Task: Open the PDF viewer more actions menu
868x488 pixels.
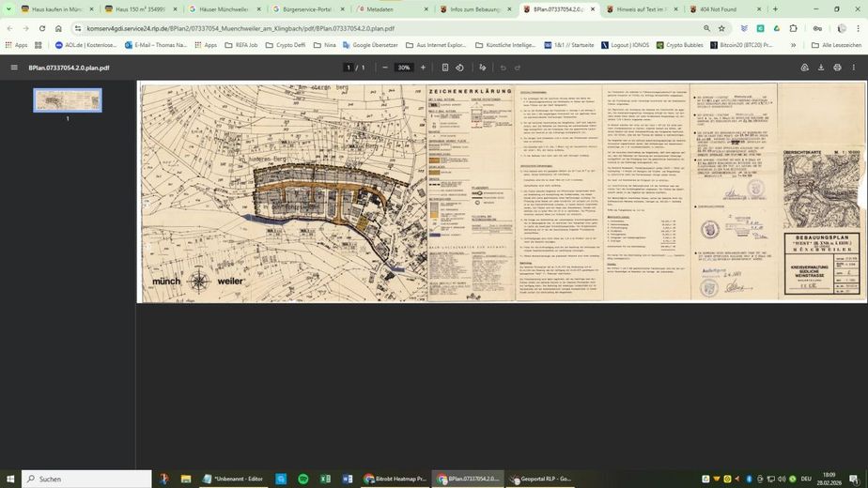Action: (854, 68)
